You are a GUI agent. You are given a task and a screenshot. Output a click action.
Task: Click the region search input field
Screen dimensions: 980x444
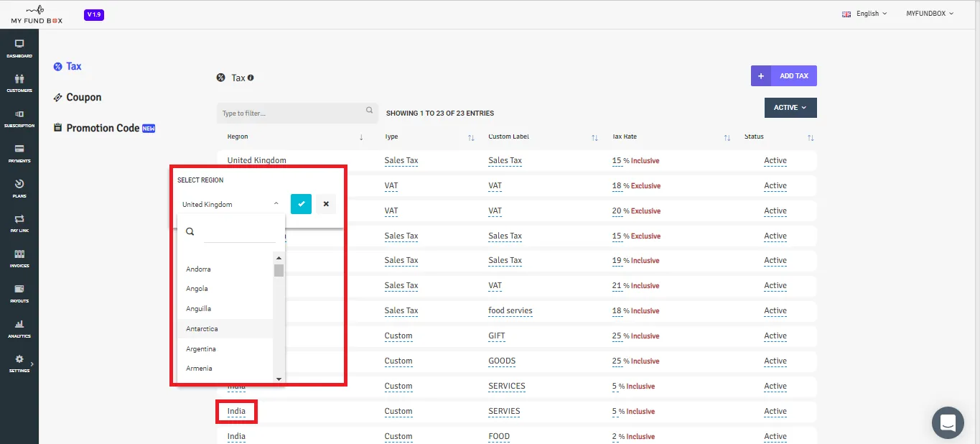[x=240, y=232]
